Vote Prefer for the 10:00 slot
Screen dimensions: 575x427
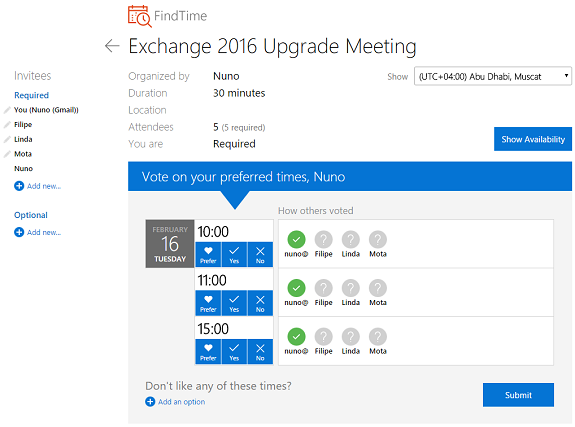pos(208,254)
